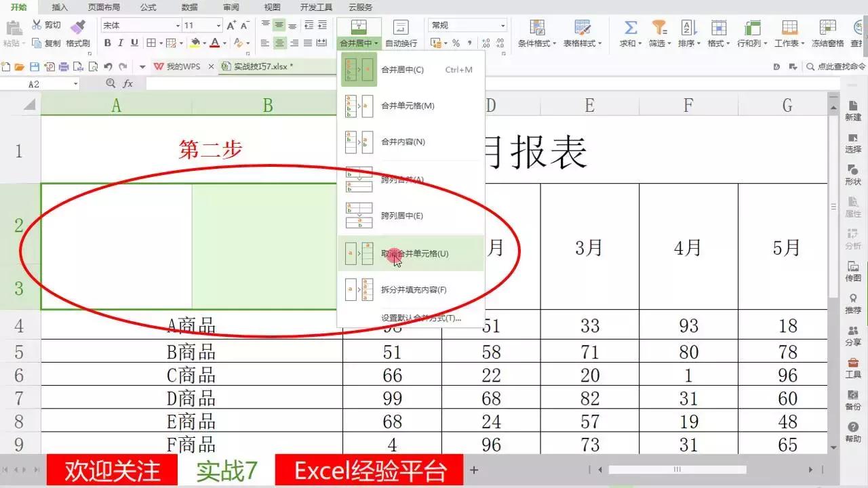Open Conditional Formatting (条件格式)
This screenshot has height=488, width=868.
pos(537,34)
